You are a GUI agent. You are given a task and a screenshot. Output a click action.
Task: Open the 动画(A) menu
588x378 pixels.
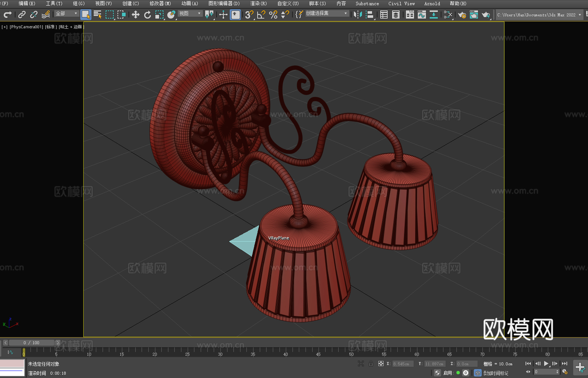pyautogui.click(x=190, y=3)
